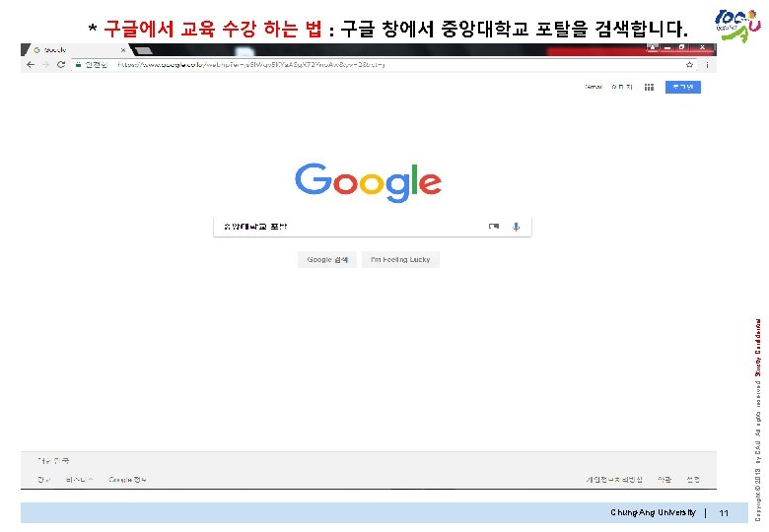The width and height of the screenshot is (769, 532).
Task: Open the 이미지 images link
Action: tap(622, 88)
